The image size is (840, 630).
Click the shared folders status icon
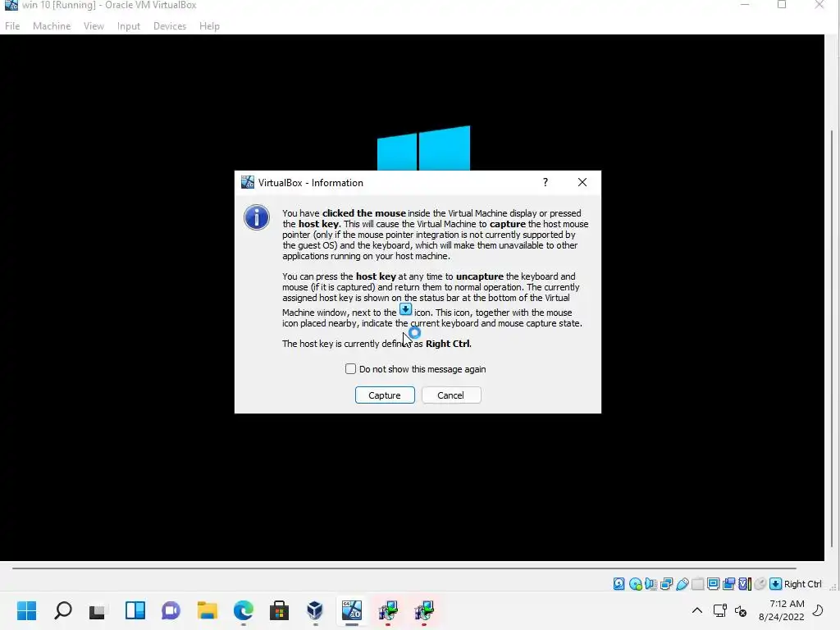[x=697, y=584]
